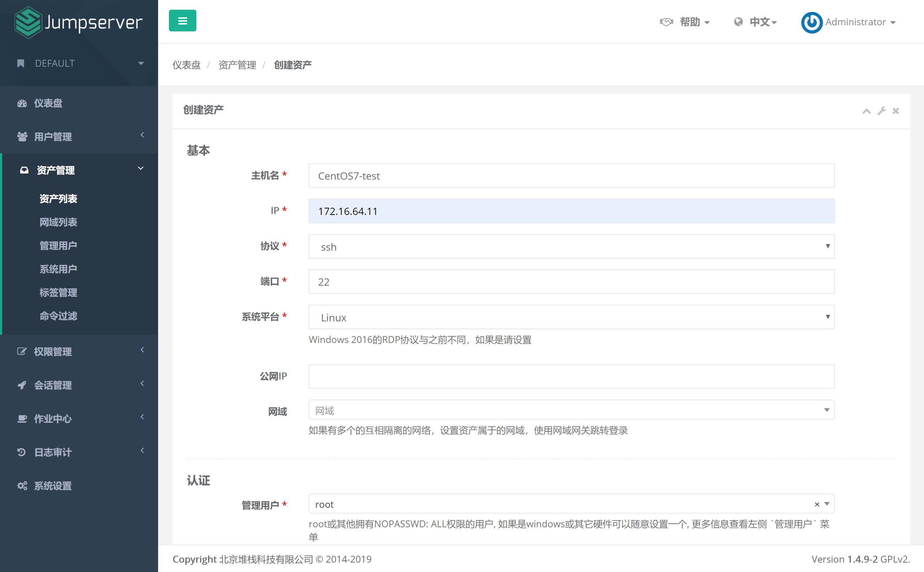Click the gears icon beside 系统设置

22,486
